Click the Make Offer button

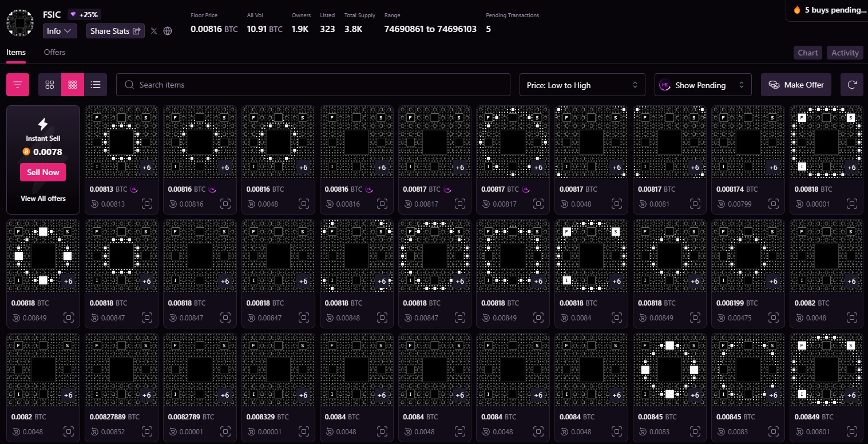pyautogui.click(x=796, y=85)
